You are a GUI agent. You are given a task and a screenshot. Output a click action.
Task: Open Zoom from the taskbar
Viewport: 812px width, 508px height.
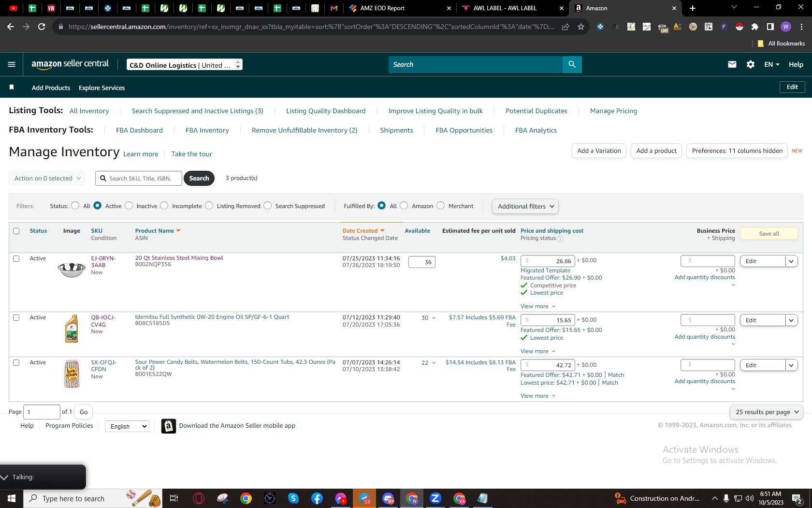click(x=435, y=498)
